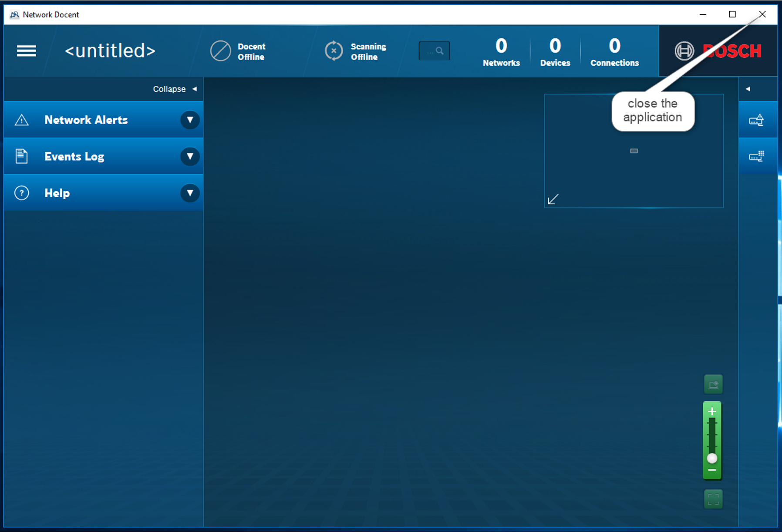The image size is (782, 532).
Task: Click the zoom slider handle
Action: point(712,458)
